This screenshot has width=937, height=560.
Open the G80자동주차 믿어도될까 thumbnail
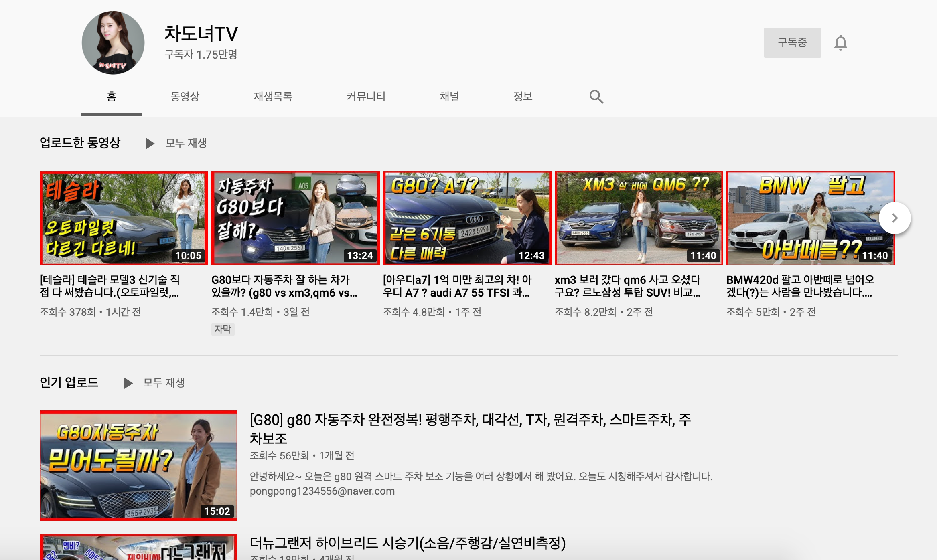pyautogui.click(x=138, y=465)
